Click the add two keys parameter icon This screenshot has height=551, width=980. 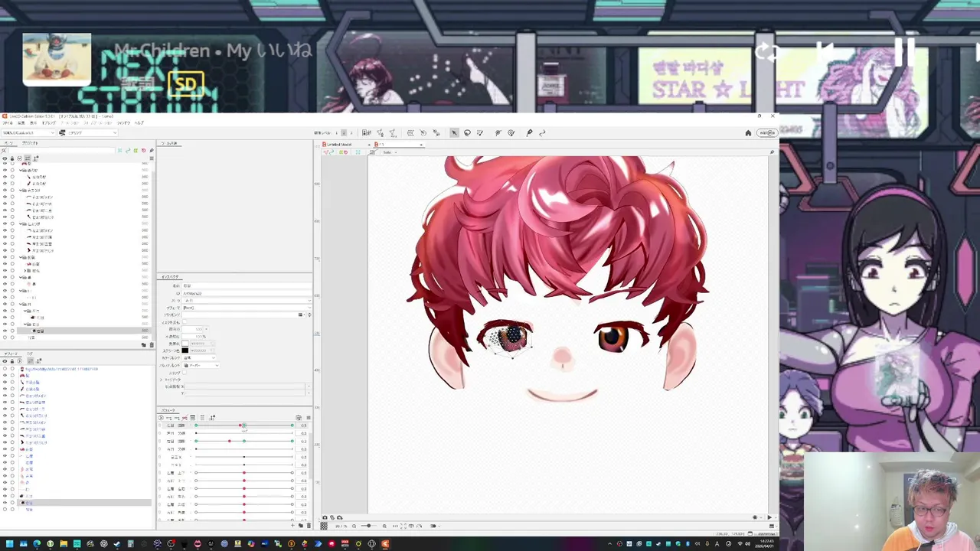[x=168, y=418]
